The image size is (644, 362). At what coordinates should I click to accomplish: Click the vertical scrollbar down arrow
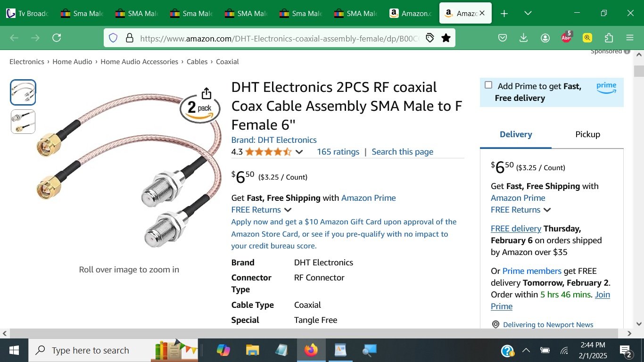(639, 323)
